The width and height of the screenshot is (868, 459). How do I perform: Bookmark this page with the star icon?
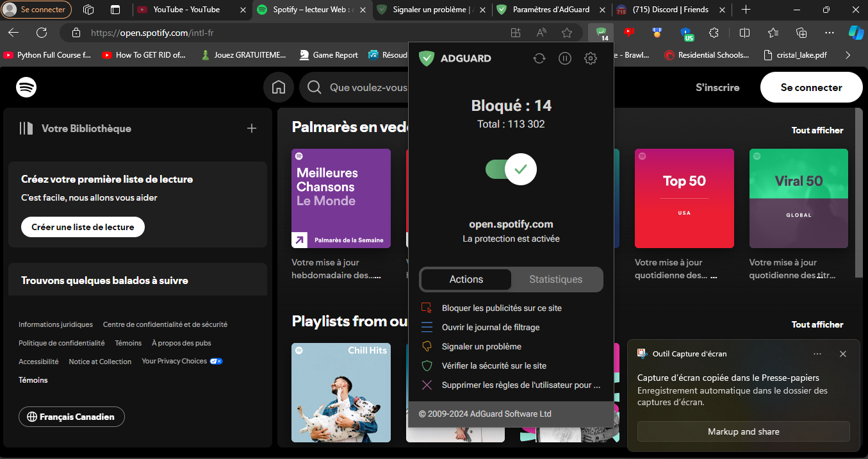click(x=567, y=33)
